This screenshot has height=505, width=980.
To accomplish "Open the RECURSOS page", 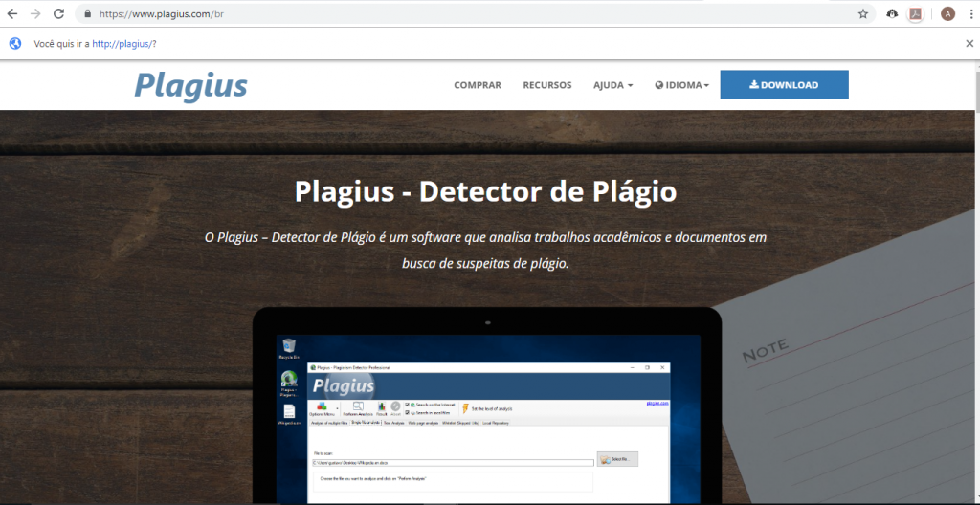I will (546, 85).
